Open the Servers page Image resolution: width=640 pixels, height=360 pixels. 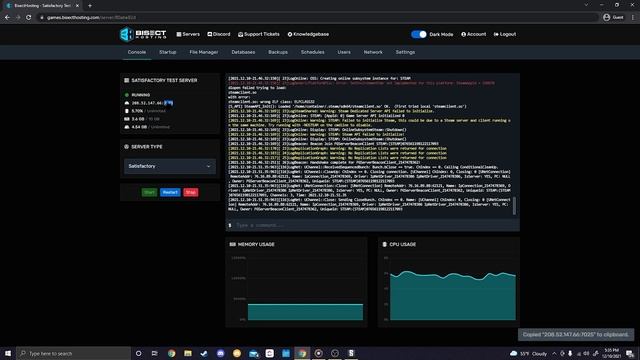(188, 34)
